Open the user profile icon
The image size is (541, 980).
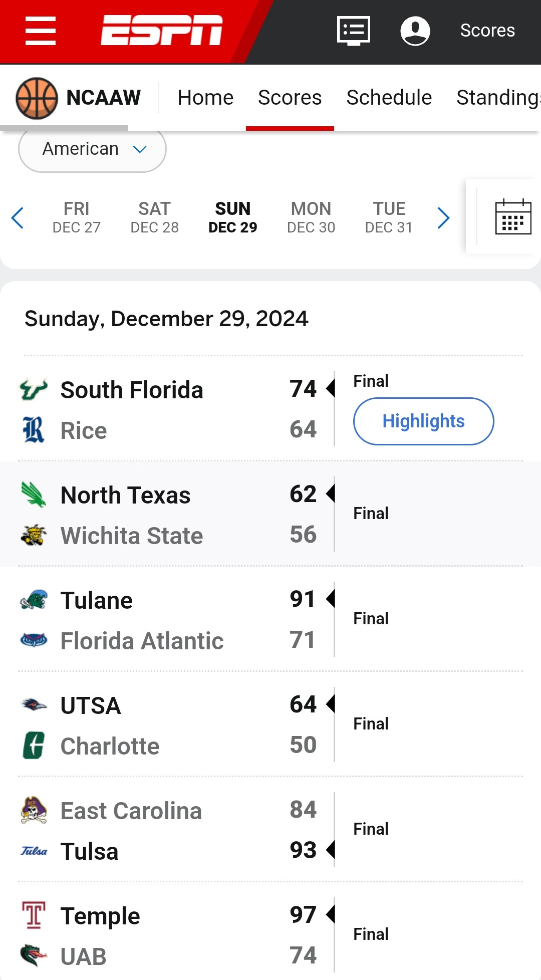pyautogui.click(x=415, y=31)
